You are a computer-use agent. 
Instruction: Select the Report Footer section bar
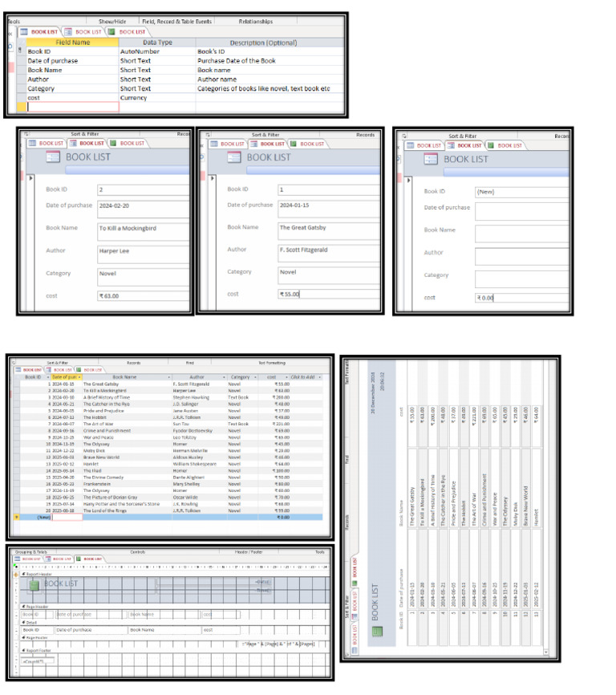[x=175, y=651]
